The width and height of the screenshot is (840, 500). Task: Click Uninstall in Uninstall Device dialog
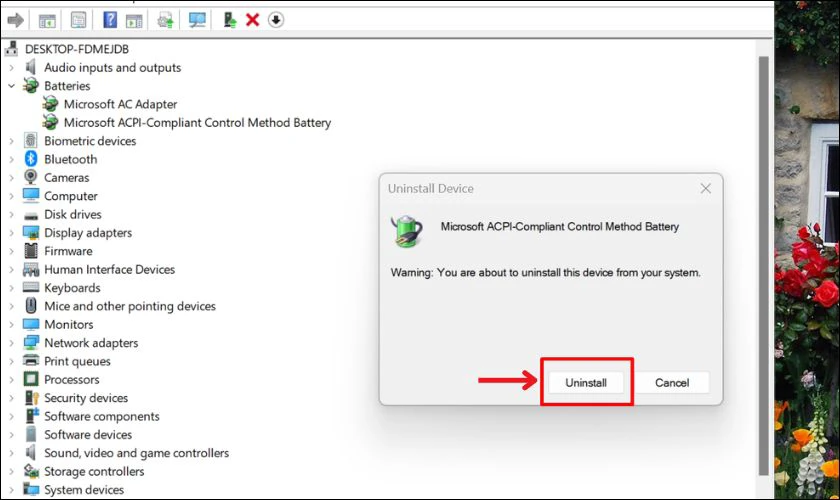pos(586,383)
